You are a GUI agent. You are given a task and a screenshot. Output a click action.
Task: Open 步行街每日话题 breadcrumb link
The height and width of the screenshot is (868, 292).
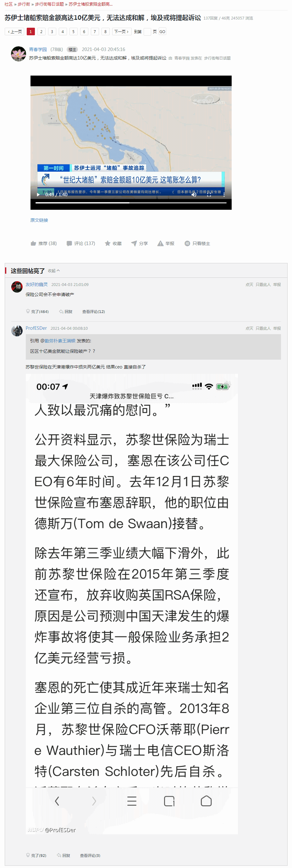49,4
